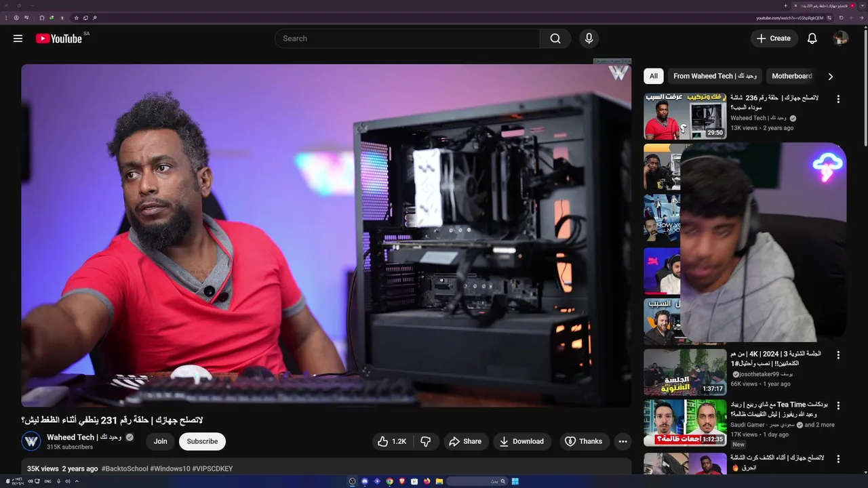Close the YouTube browser tab
The width and height of the screenshot is (868, 488).
click(x=795, y=5)
